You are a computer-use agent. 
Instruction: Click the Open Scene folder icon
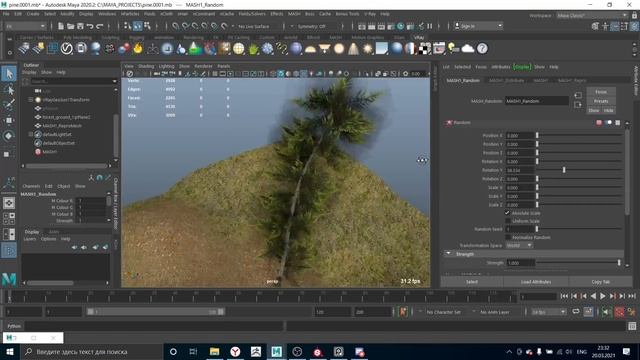tap(70, 26)
